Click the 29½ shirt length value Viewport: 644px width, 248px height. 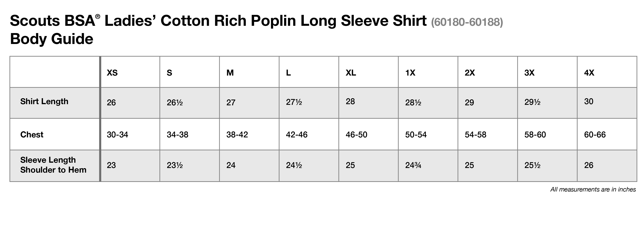(x=532, y=102)
